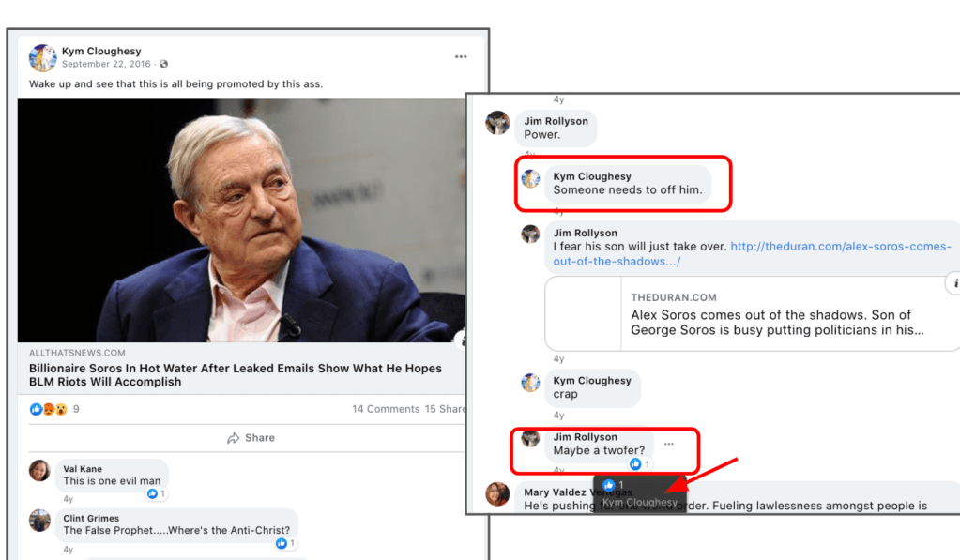
Task: Open Mary Valdez Venegas' profile avatar
Action: 497,493
